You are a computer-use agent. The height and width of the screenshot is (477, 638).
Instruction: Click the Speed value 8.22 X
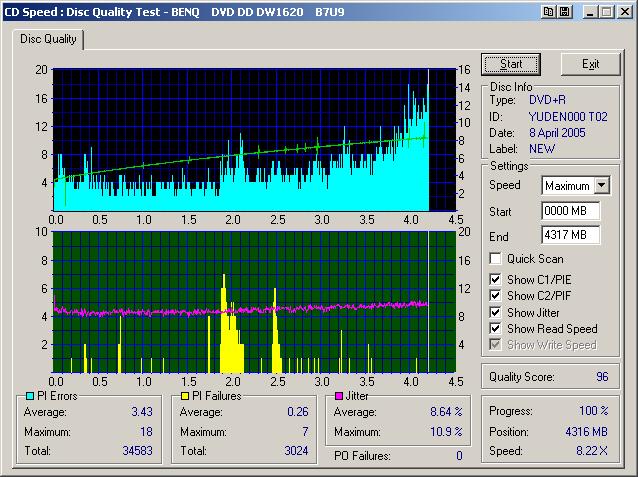(592, 451)
